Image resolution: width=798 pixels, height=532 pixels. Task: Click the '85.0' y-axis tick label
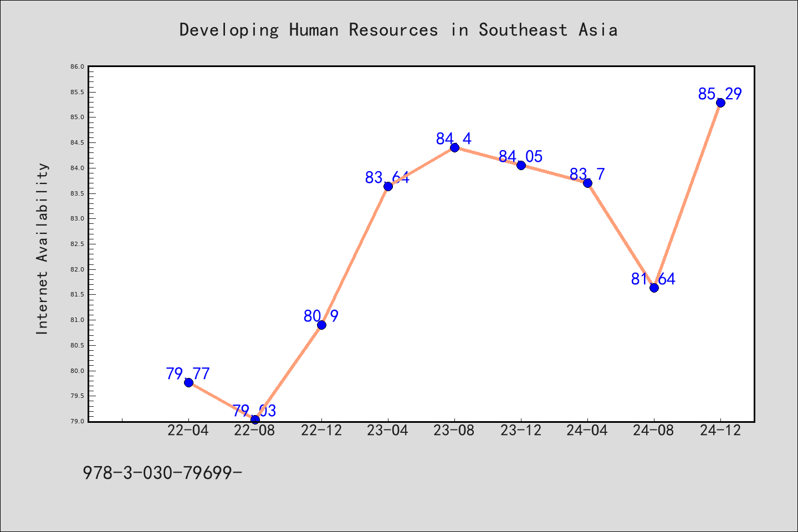[x=78, y=117]
